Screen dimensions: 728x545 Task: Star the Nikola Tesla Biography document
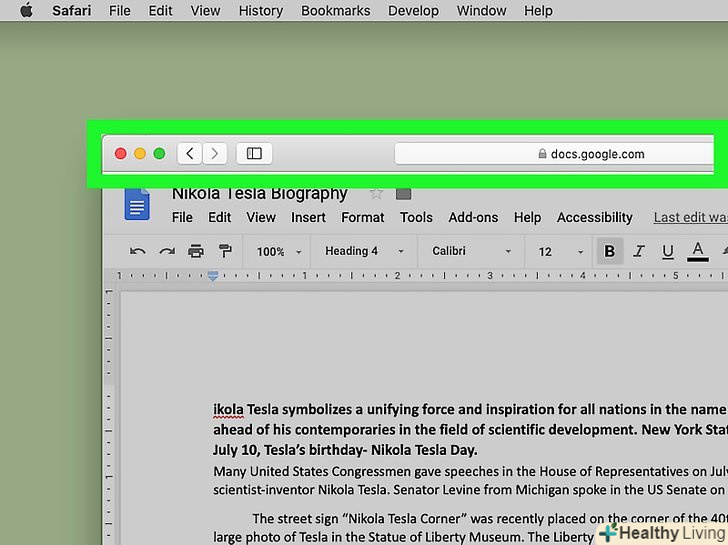coord(376,194)
